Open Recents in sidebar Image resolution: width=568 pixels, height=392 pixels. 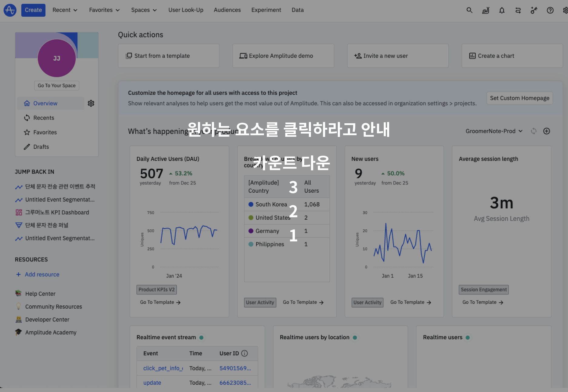(44, 118)
